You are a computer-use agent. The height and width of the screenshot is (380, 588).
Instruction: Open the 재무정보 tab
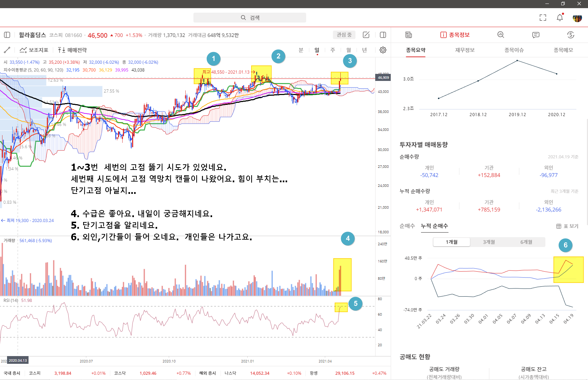tap(465, 50)
